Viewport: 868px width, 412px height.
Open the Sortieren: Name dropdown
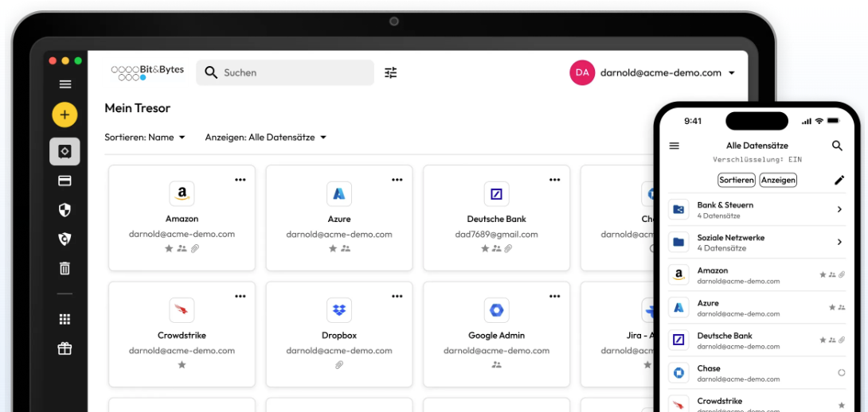pyautogui.click(x=145, y=137)
